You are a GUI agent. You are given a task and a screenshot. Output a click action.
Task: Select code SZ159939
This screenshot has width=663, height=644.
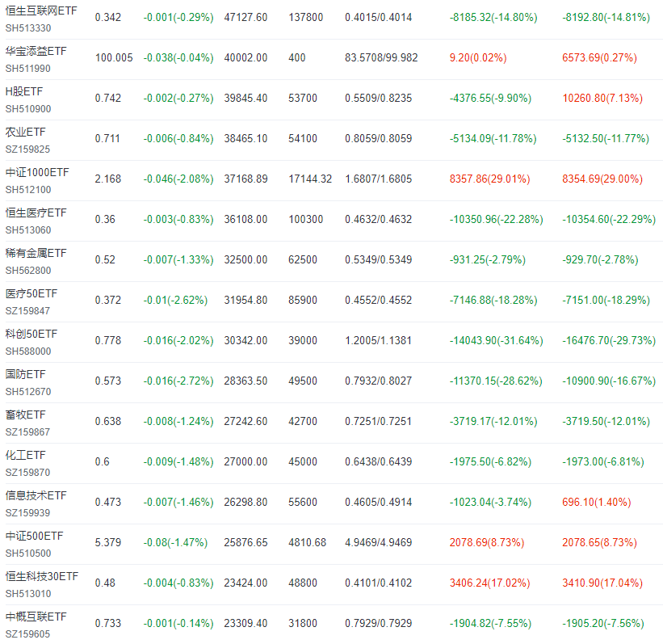27,513
